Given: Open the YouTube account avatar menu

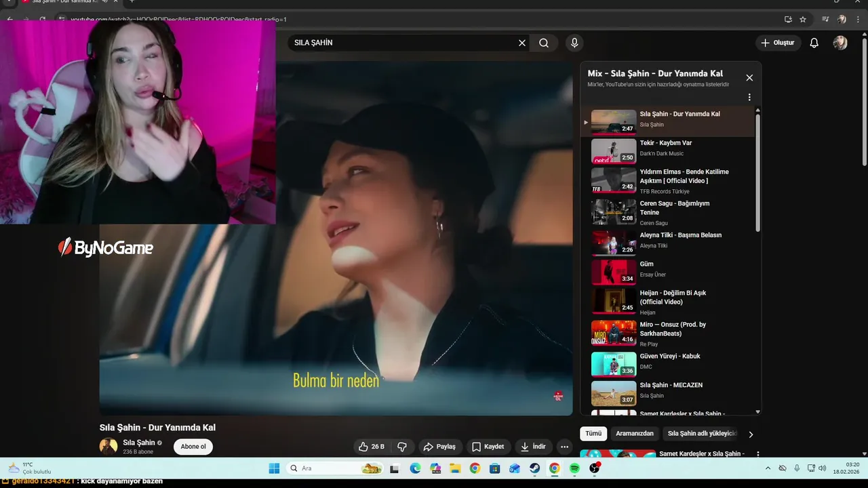Looking at the screenshot, I should pyautogui.click(x=840, y=43).
